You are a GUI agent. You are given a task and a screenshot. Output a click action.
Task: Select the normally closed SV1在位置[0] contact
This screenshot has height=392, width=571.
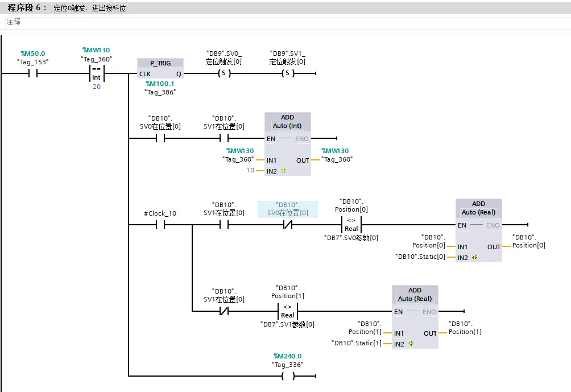224,311
